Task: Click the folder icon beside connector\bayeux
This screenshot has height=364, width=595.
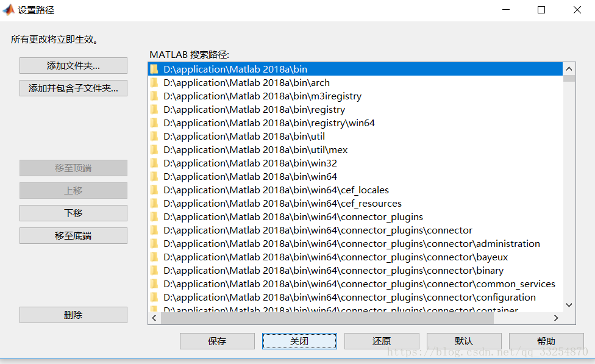Action: pyautogui.click(x=154, y=257)
